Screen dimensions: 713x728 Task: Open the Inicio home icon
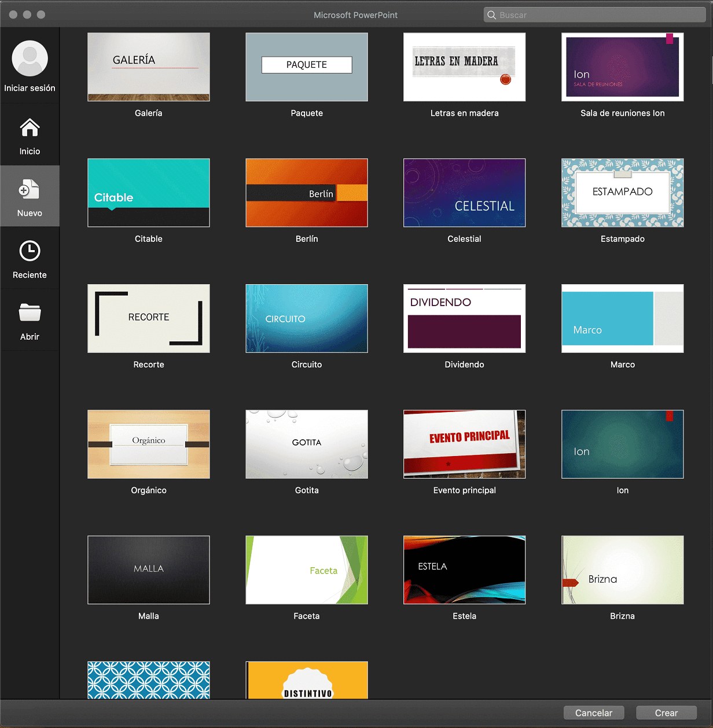click(30, 127)
